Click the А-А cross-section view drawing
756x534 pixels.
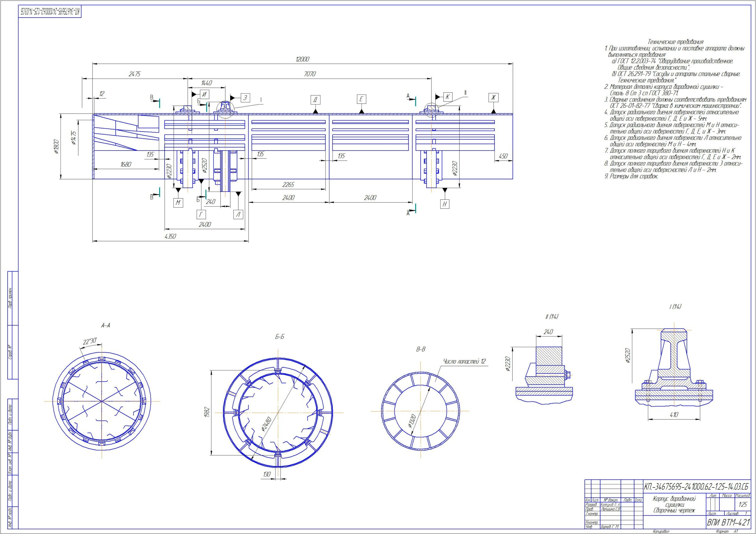click(102, 401)
